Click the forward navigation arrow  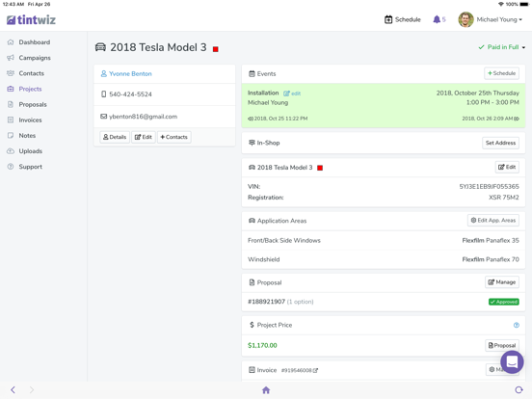[x=32, y=389]
